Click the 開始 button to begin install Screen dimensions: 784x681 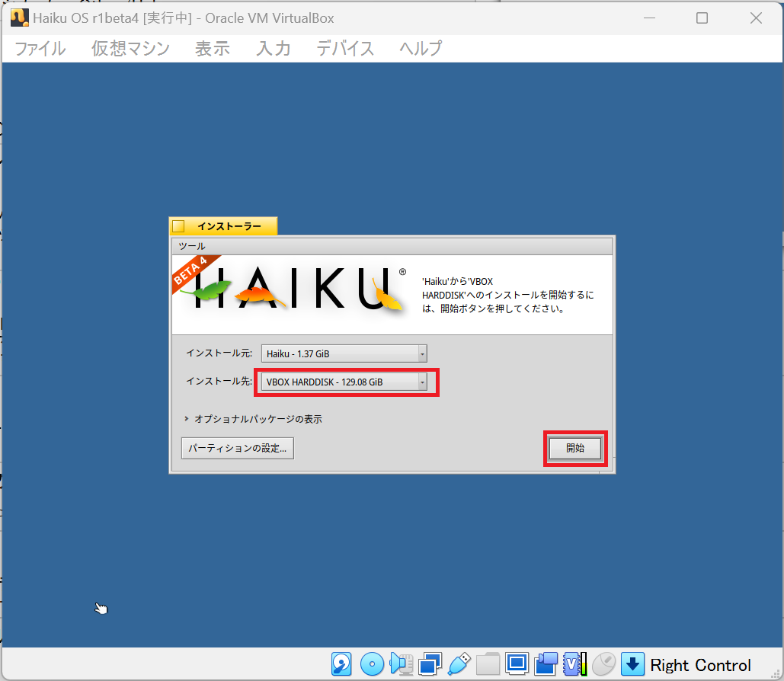(x=575, y=448)
